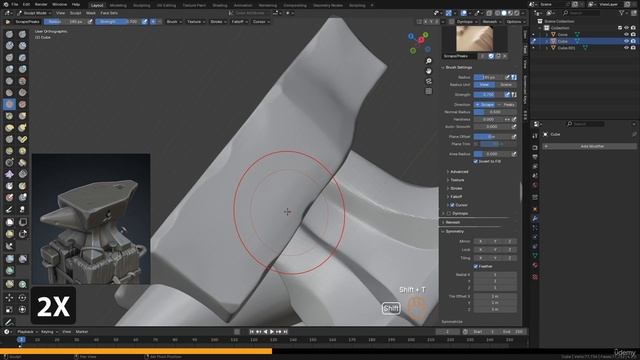Select the Draw Sharp brush

click(22, 34)
